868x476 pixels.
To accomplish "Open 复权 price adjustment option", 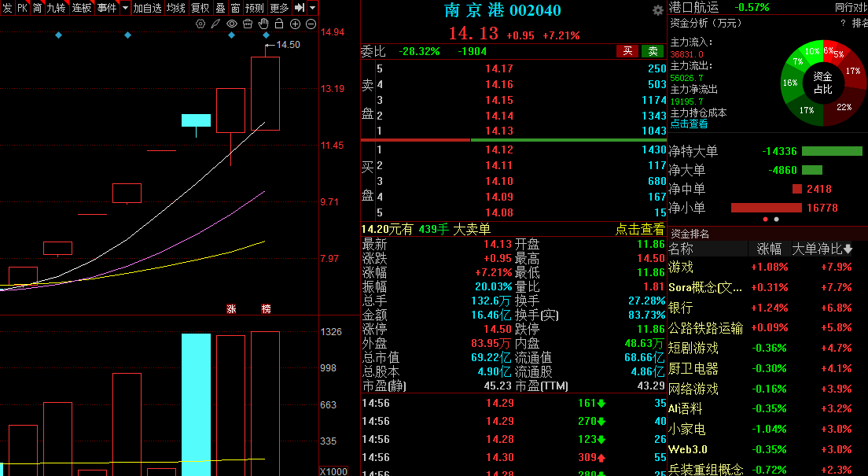I will (x=200, y=8).
